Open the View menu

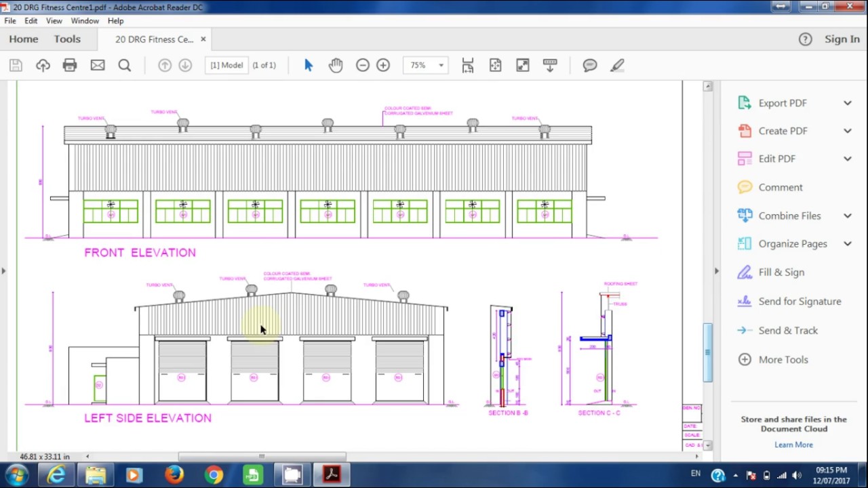click(54, 21)
